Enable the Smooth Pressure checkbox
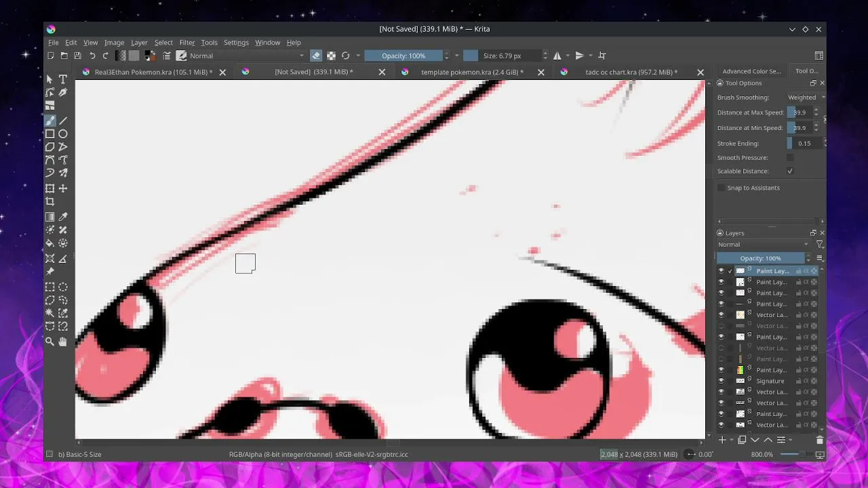 click(790, 157)
